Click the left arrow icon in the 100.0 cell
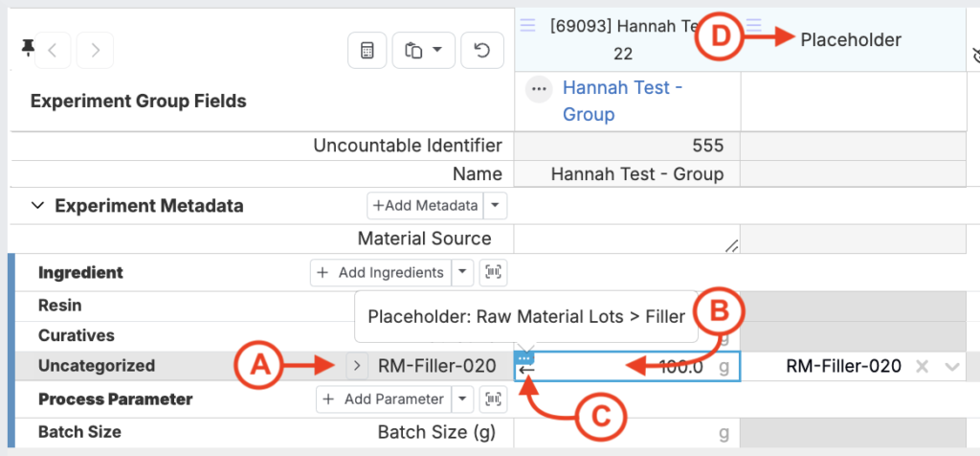The width and height of the screenshot is (980, 456). coord(527,370)
